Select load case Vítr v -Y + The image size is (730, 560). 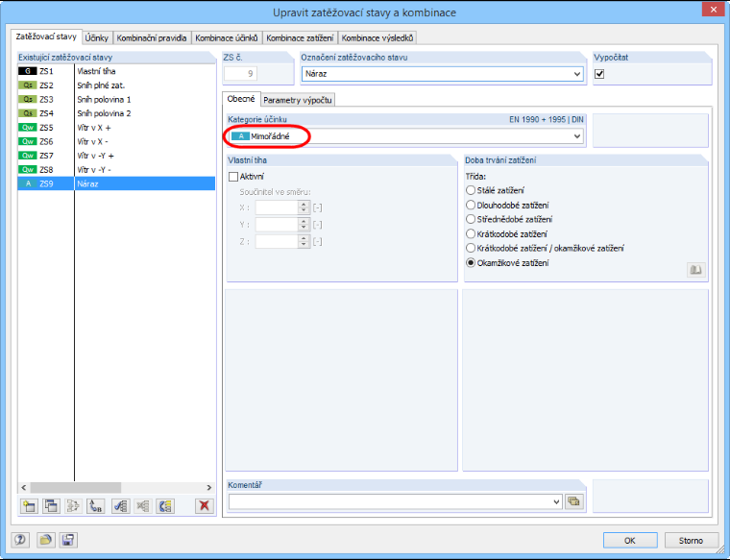[116, 156]
